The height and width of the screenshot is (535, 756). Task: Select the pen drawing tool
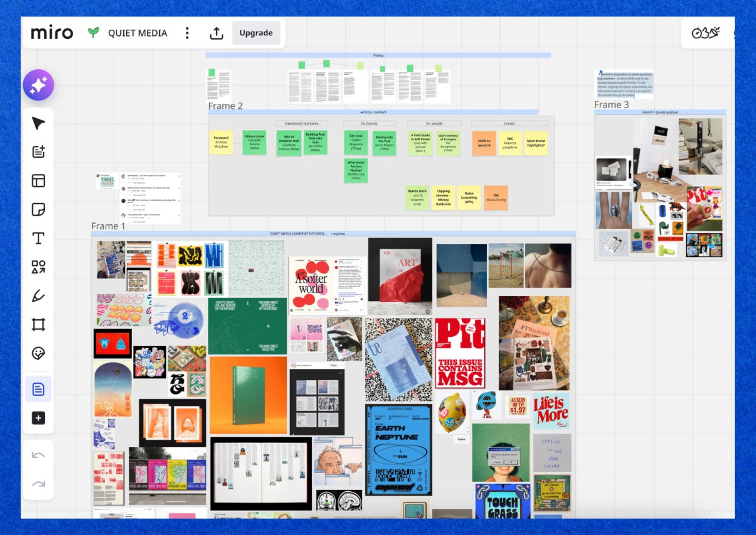point(38,296)
